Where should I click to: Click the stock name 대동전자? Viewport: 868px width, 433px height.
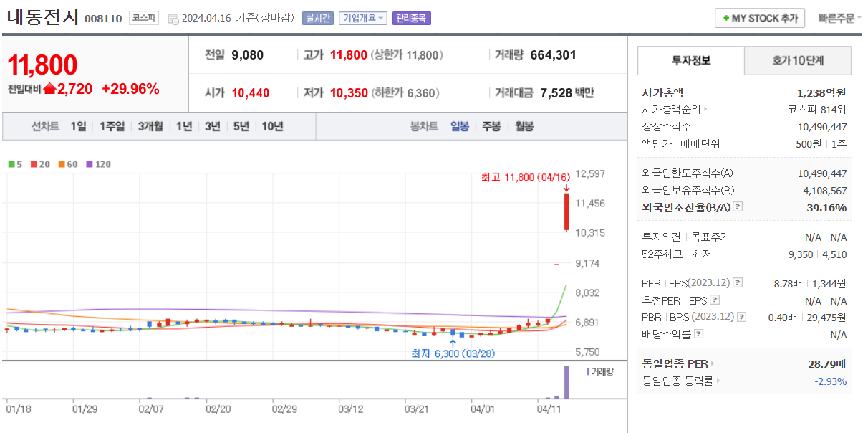point(44,18)
